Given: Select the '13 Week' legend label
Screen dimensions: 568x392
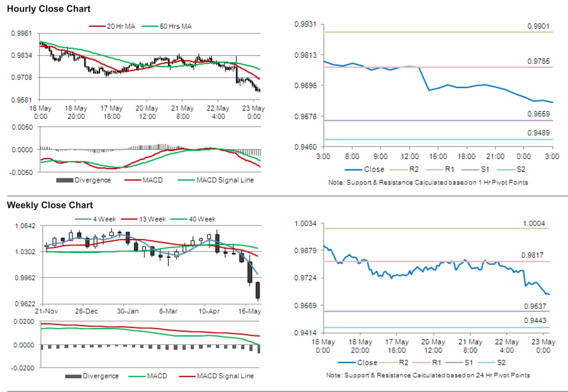Looking at the screenshot, I should 152,219.
